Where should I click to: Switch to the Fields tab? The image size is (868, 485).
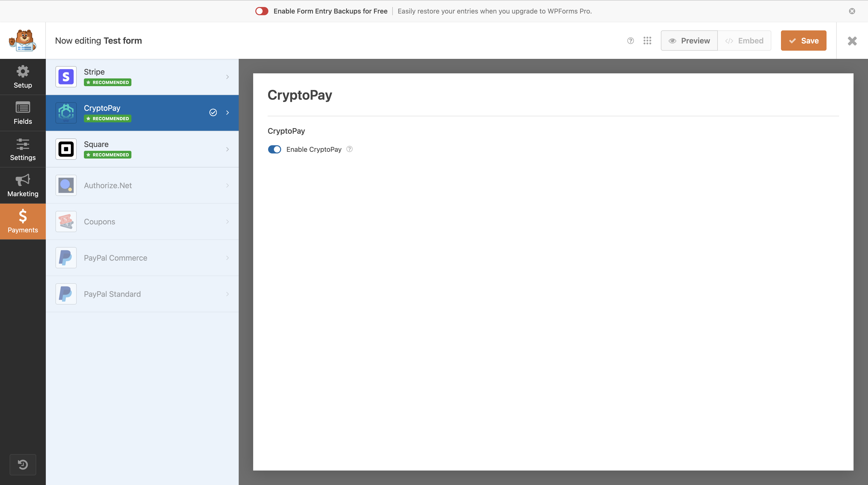(x=23, y=113)
